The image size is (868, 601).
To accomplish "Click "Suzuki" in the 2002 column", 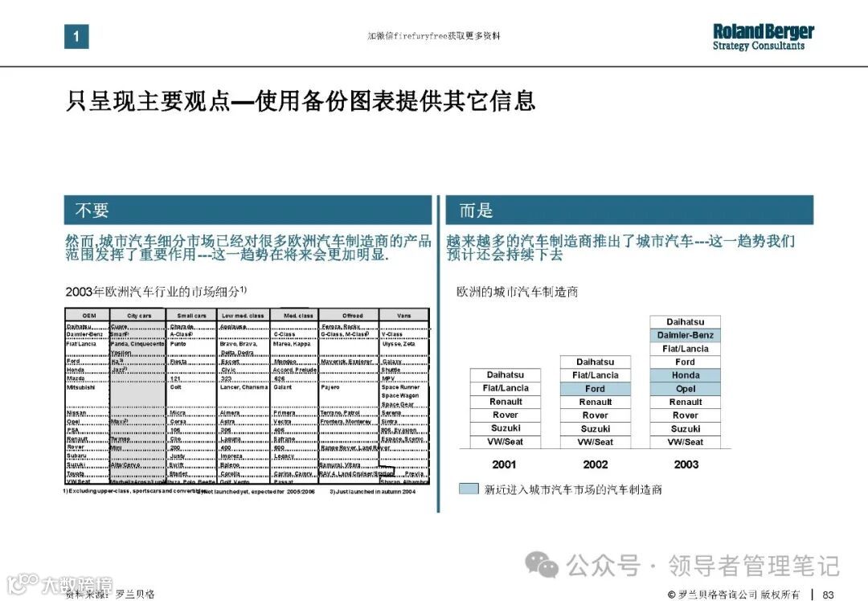I will coord(595,429).
